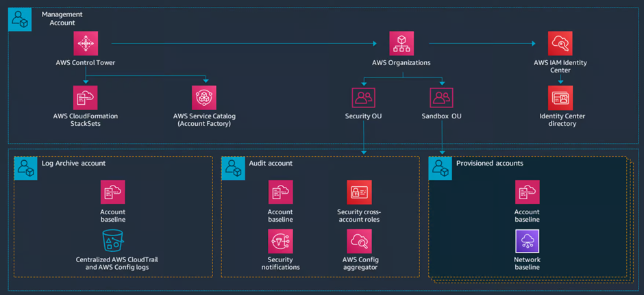
Task: Select the AWS Organizations icon
Action: 401,44
